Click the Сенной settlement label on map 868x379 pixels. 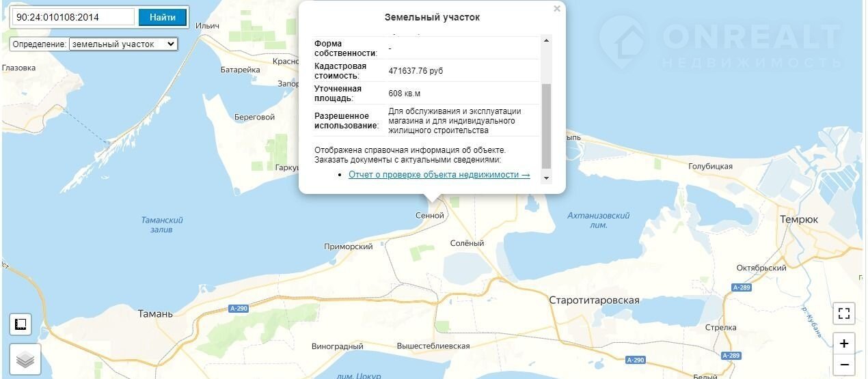click(430, 216)
